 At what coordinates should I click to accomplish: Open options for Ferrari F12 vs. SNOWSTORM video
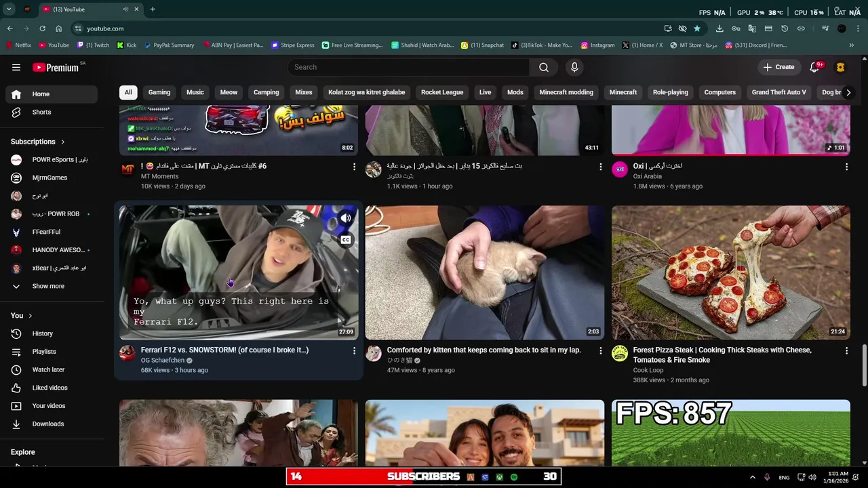[x=354, y=350]
